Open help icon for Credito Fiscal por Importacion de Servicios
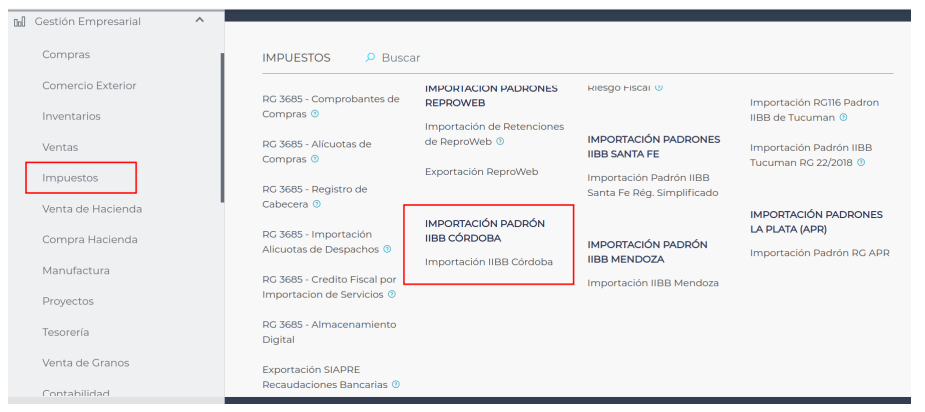The height and width of the screenshot is (412, 925). 392,294
